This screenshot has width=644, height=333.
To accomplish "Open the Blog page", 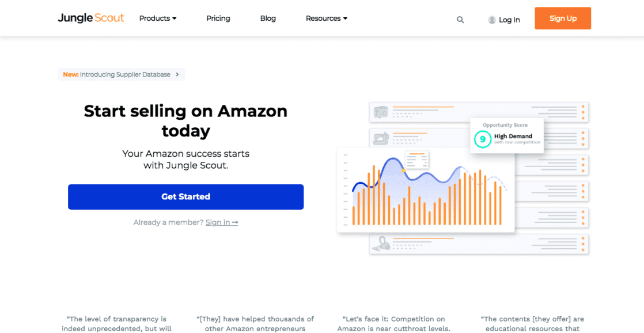I will click(268, 18).
